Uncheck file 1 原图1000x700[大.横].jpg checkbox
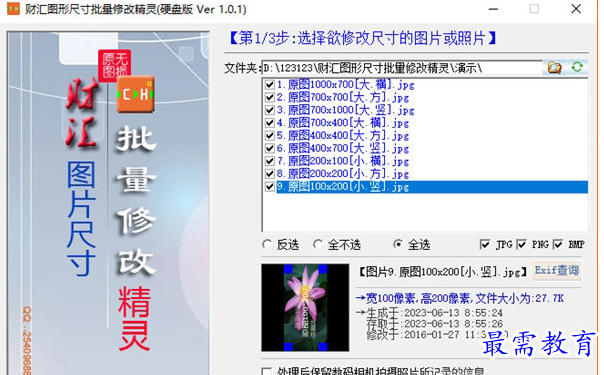604x375 pixels. pos(270,85)
